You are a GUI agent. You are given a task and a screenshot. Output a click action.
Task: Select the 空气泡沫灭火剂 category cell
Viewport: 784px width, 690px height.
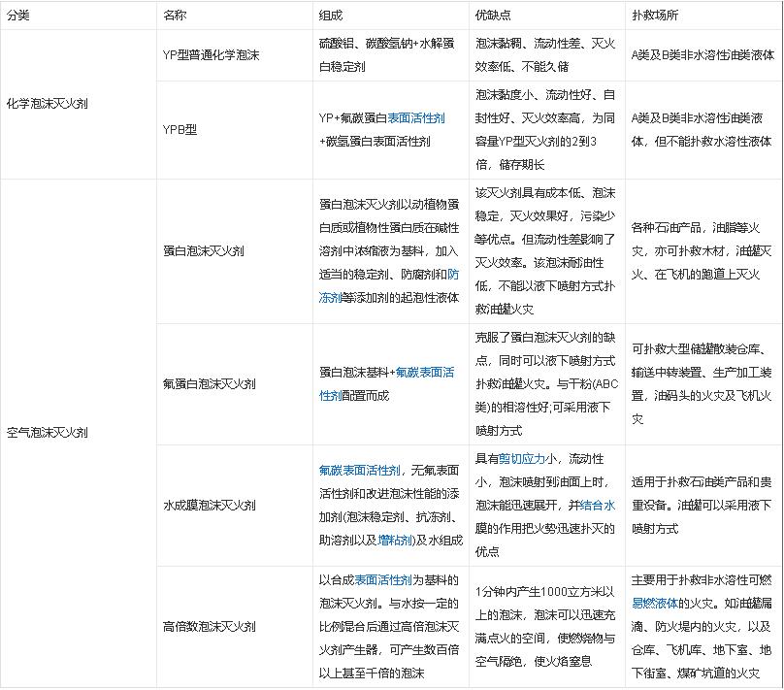pos(48,432)
